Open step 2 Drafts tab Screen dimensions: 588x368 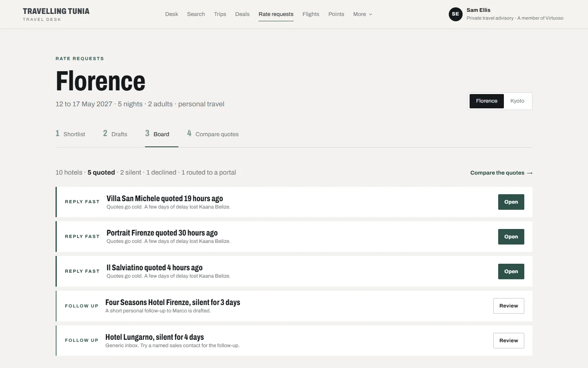tap(115, 134)
